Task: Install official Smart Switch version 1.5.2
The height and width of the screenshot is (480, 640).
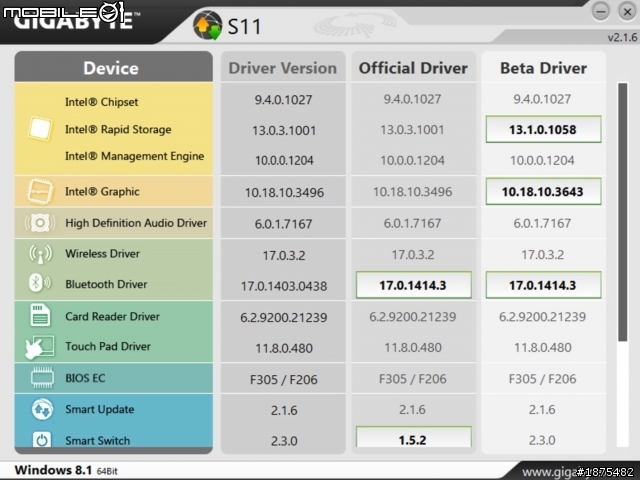Action: (x=413, y=438)
